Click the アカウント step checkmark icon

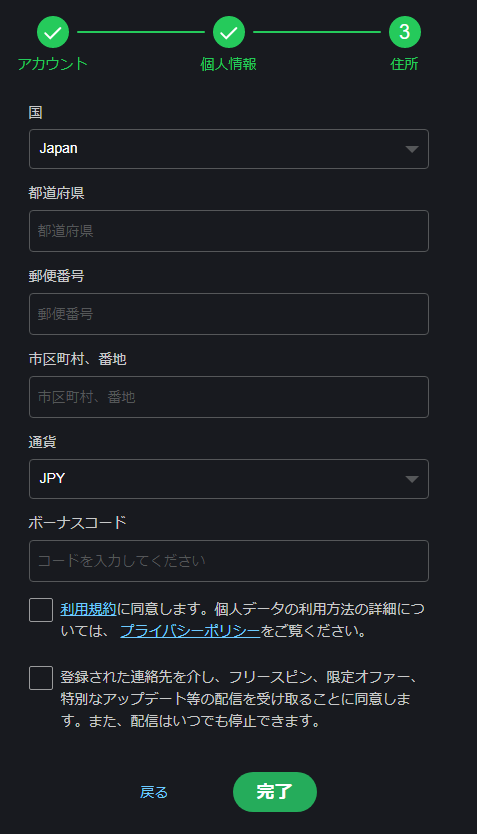(53, 32)
